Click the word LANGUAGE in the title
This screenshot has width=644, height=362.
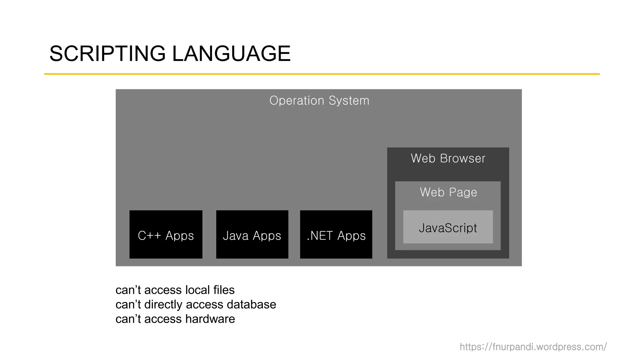coord(231,53)
